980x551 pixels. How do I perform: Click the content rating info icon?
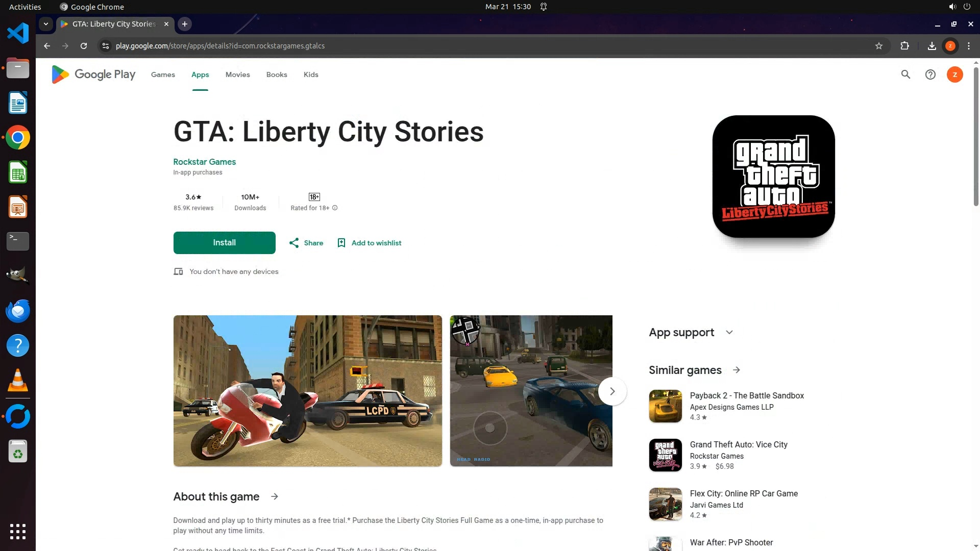tap(335, 208)
